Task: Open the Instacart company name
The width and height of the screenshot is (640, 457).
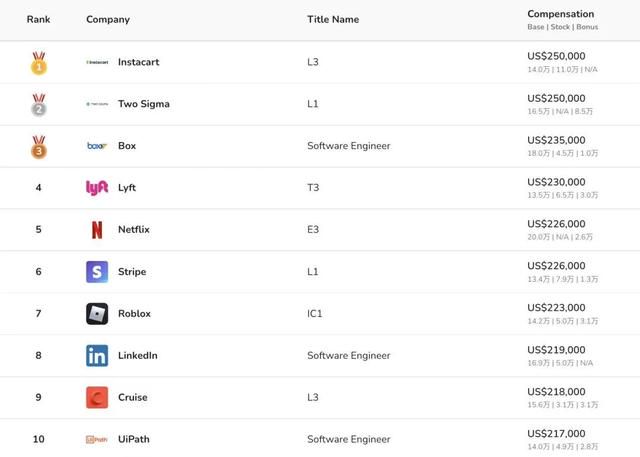Action: (138, 62)
